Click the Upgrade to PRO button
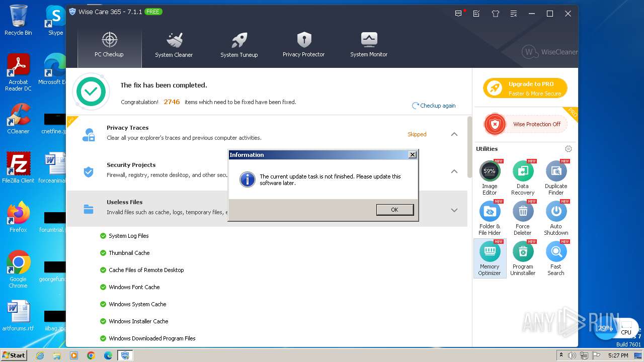 pyautogui.click(x=525, y=88)
